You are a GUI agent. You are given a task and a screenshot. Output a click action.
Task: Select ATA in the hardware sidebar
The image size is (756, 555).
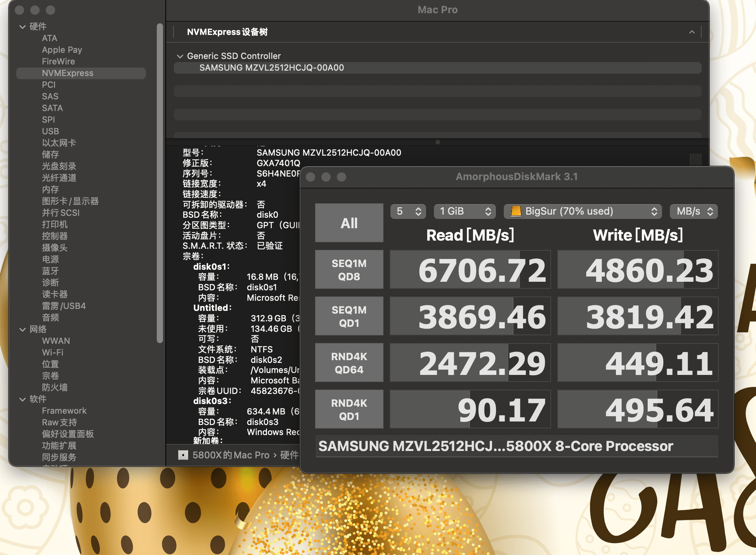[x=50, y=38]
